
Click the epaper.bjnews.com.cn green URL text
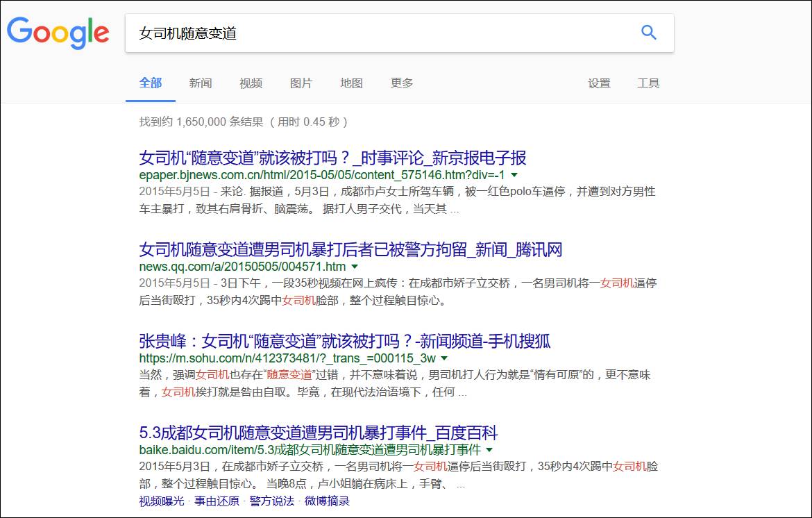(x=321, y=175)
